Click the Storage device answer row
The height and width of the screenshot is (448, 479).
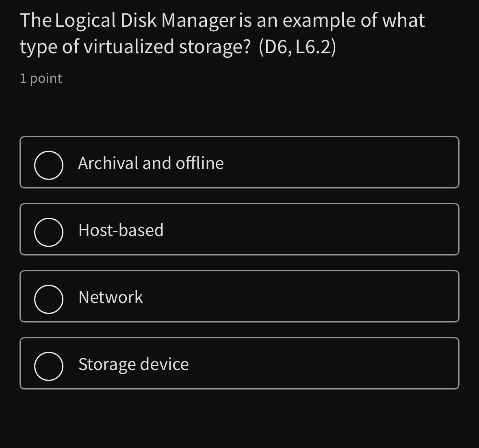click(x=239, y=363)
